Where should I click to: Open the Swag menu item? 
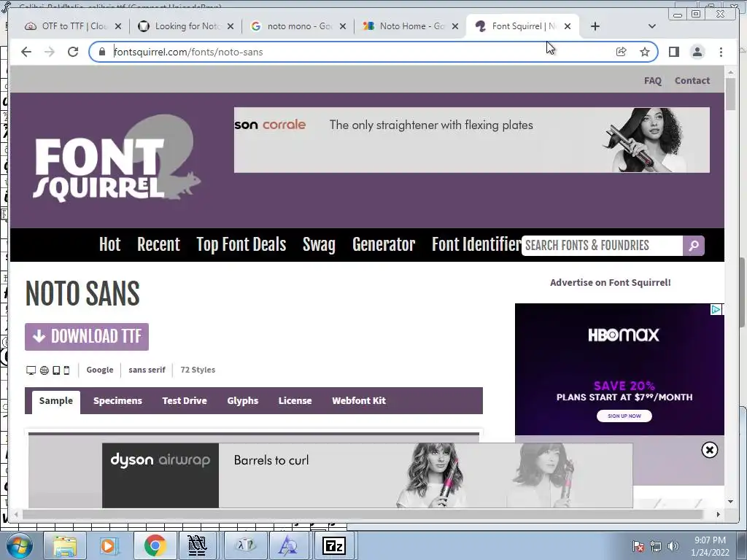[x=319, y=245]
